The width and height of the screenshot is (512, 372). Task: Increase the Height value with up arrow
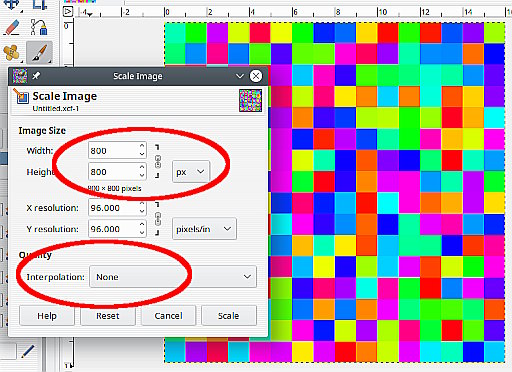click(142, 168)
